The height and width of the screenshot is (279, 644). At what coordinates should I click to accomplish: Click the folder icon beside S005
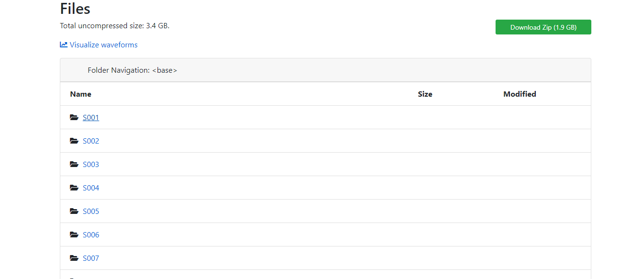point(74,211)
